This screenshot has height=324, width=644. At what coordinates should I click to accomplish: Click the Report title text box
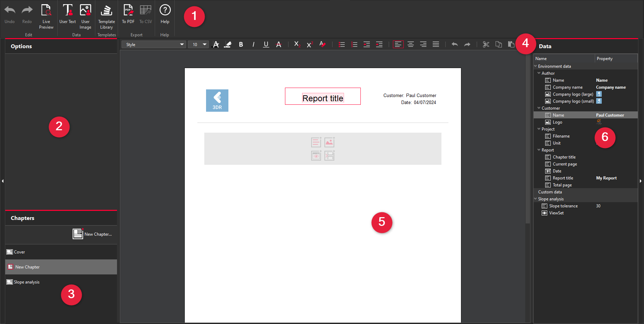tap(323, 97)
